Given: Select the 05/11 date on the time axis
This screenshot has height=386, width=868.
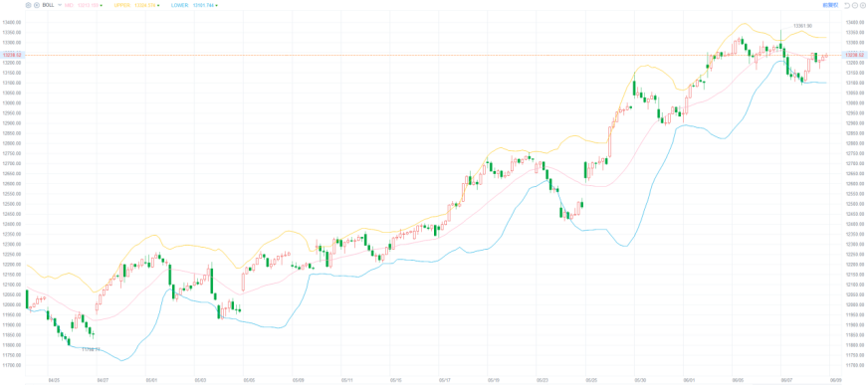Looking at the screenshot, I should coord(347,380).
